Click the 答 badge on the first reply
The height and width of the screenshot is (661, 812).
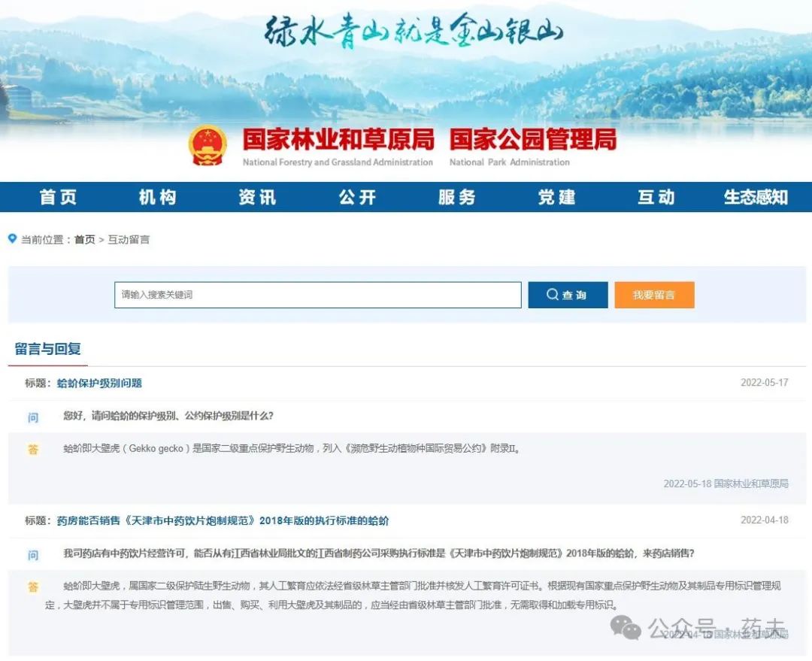point(33,450)
